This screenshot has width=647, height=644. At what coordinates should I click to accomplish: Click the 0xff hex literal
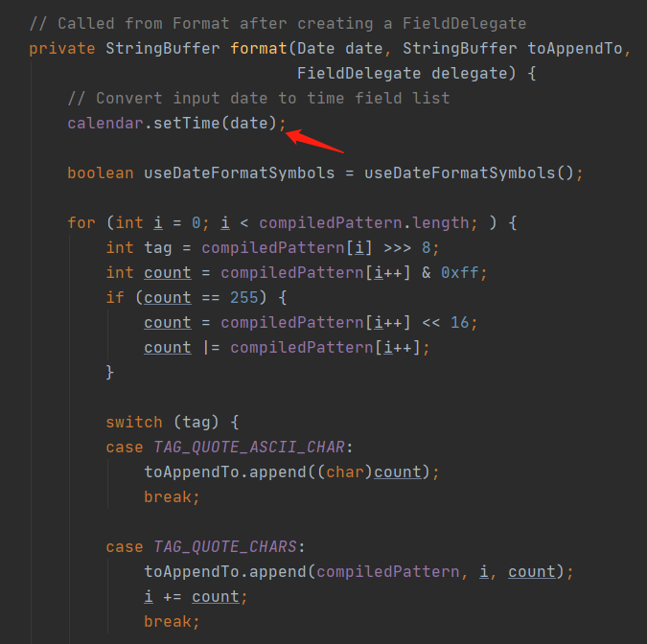pos(460,273)
